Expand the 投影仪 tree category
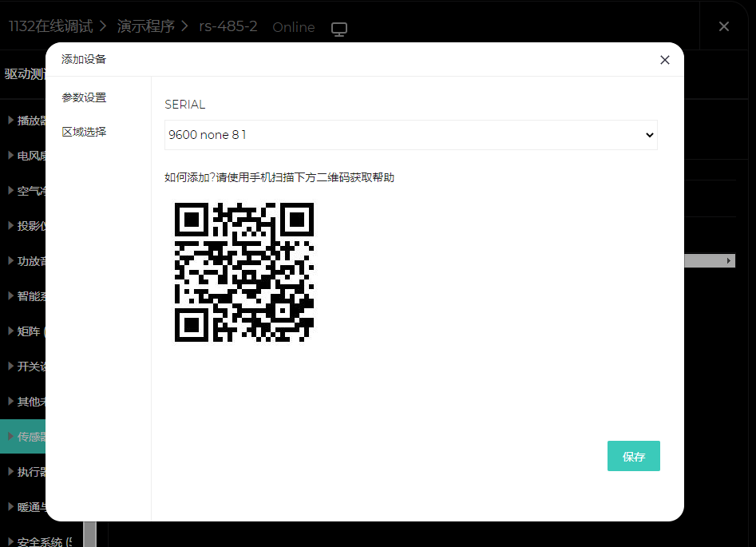The height and width of the screenshot is (547, 756). [x=10, y=226]
